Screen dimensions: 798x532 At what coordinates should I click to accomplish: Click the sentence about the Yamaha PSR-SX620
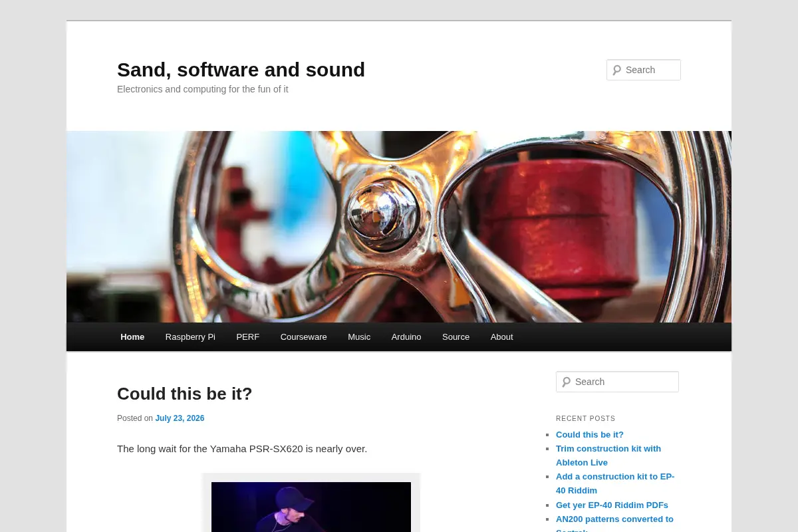pyautogui.click(x=242, y=449)
